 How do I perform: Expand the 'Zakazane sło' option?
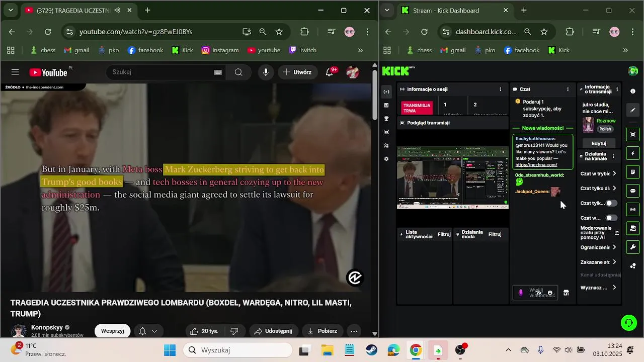point(598,262)
